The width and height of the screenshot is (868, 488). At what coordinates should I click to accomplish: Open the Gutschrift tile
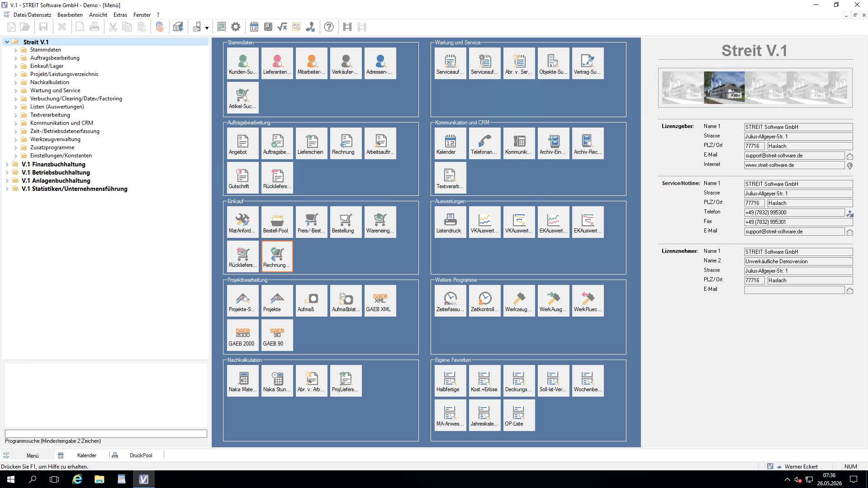[243, 178]
